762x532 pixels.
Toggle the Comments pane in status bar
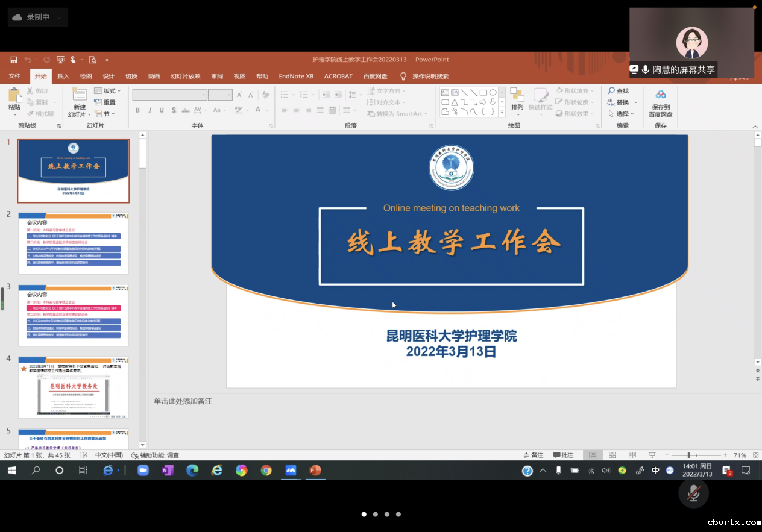562,455
